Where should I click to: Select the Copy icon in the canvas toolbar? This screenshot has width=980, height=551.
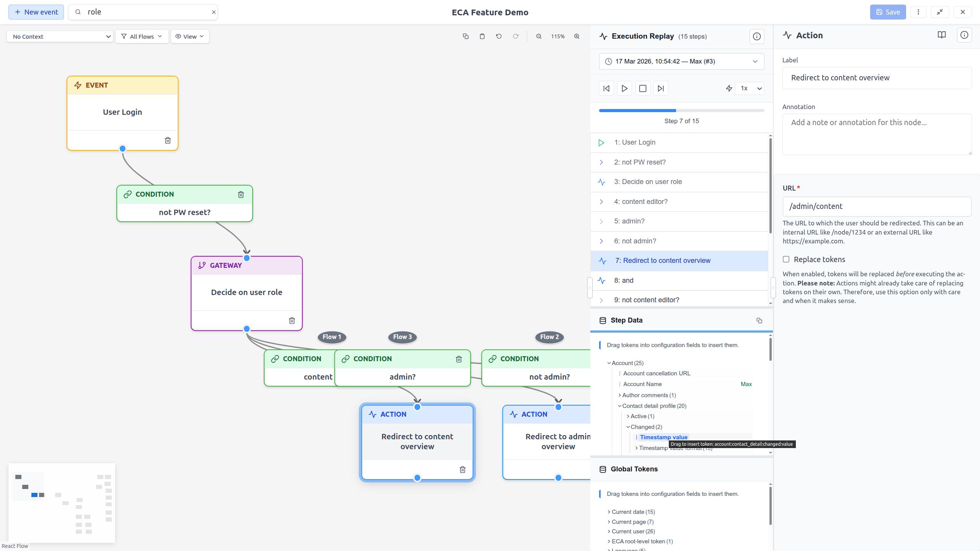tap(465, 36)
